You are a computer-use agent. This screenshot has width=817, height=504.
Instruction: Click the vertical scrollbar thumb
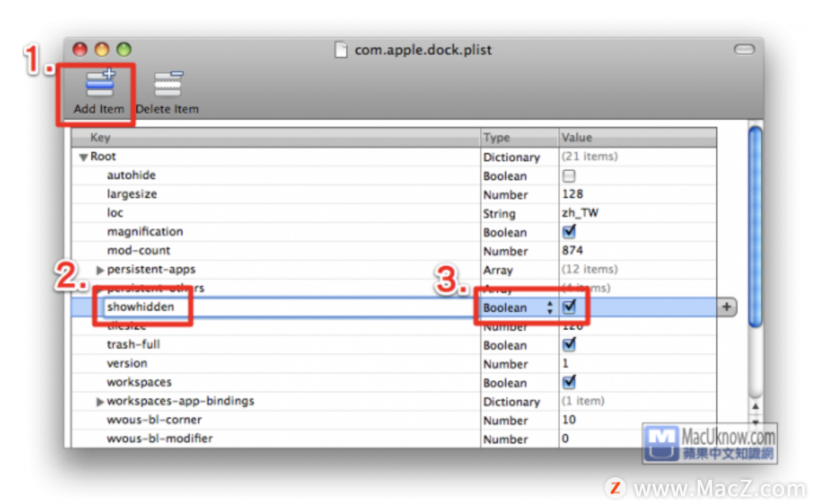click(755, 227)
